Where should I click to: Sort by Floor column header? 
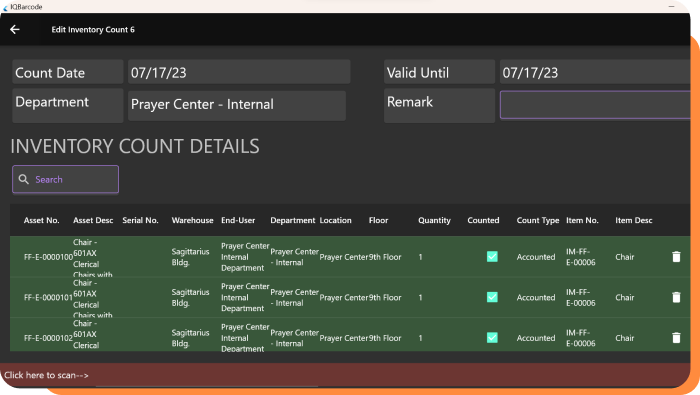point(378,220)
